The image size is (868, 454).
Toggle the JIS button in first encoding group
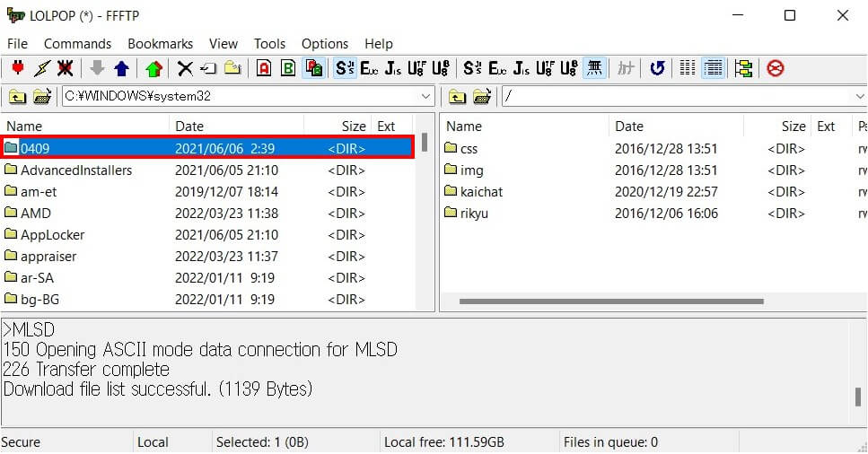click(393, 68)
